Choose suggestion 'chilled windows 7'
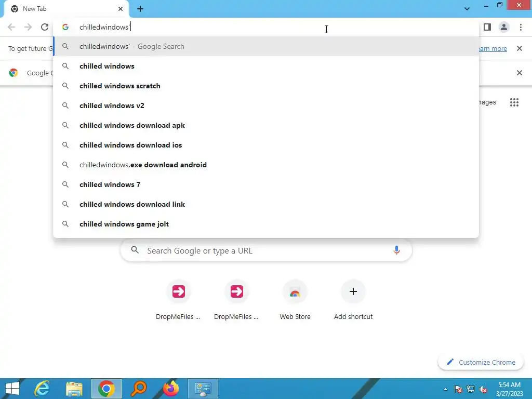 tap(266, 184)
